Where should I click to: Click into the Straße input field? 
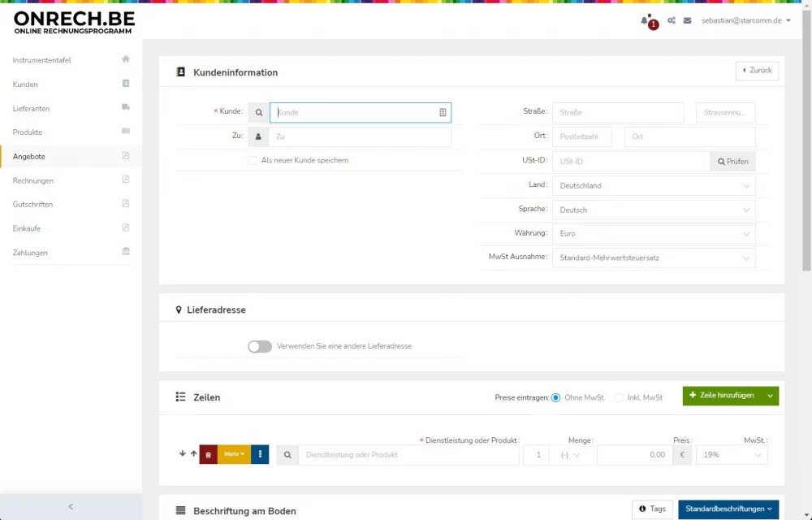pos(617,113)
